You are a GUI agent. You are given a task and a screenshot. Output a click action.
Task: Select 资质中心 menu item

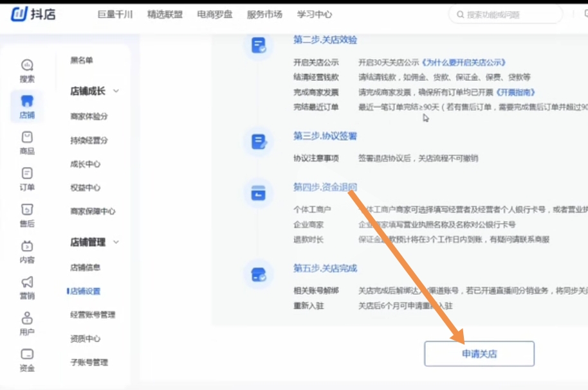85,339
